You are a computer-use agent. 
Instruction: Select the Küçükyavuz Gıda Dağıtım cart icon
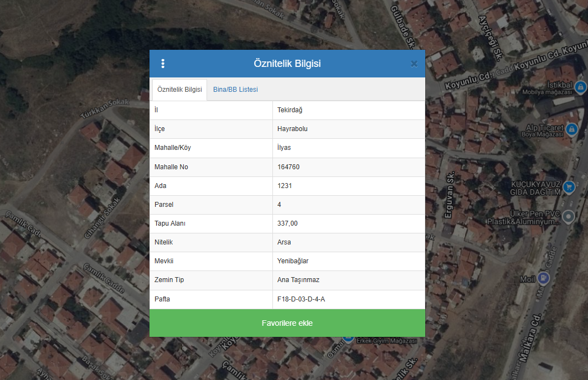coord(569,188)
